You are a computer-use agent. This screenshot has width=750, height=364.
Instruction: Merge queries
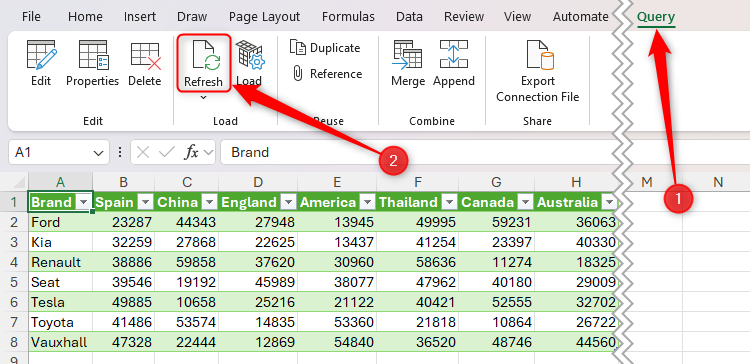click(x=408, y=63)
